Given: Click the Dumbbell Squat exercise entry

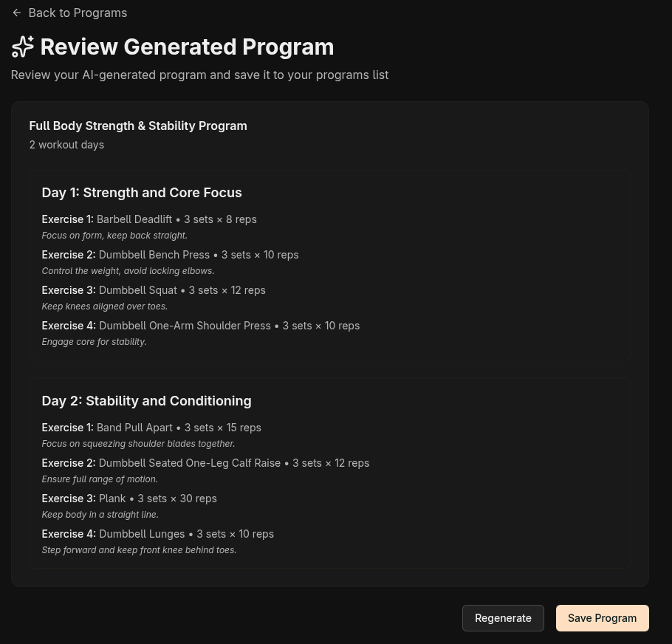Looking at the screenshot, I should click(153, 290).
